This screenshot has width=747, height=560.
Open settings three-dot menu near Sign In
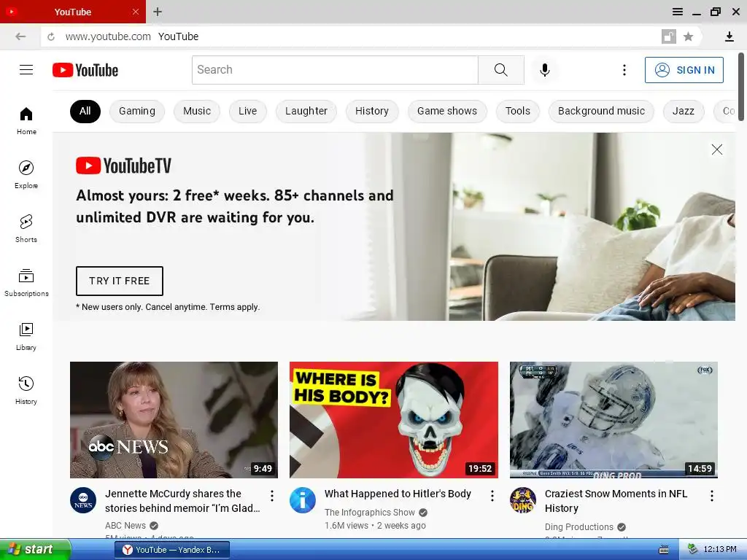click(x=624, y=70)
